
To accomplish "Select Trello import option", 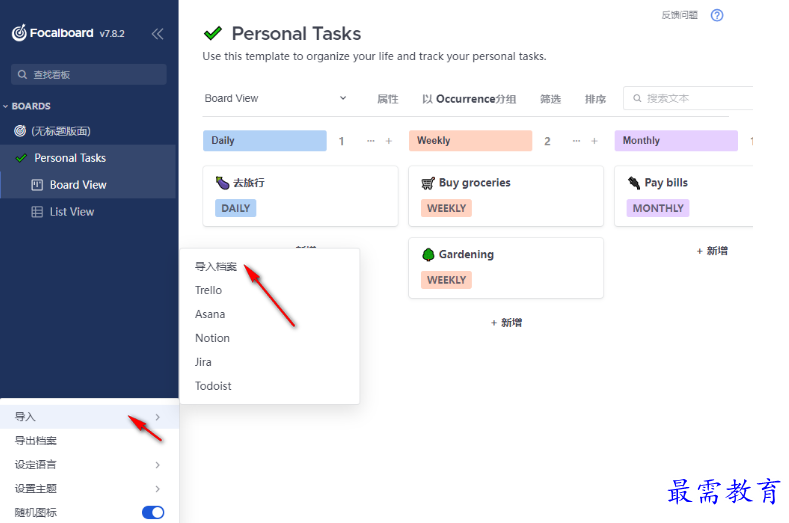I will (208, 290).
